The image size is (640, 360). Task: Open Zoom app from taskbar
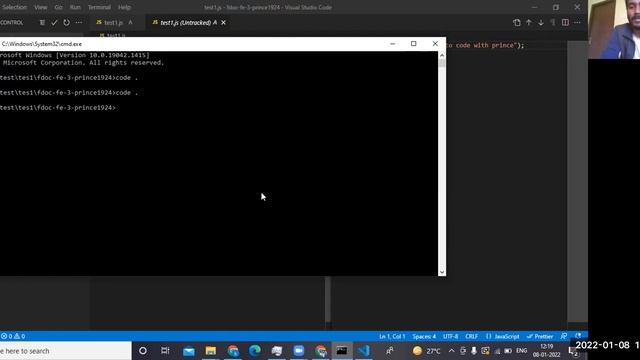coord(299,351)
